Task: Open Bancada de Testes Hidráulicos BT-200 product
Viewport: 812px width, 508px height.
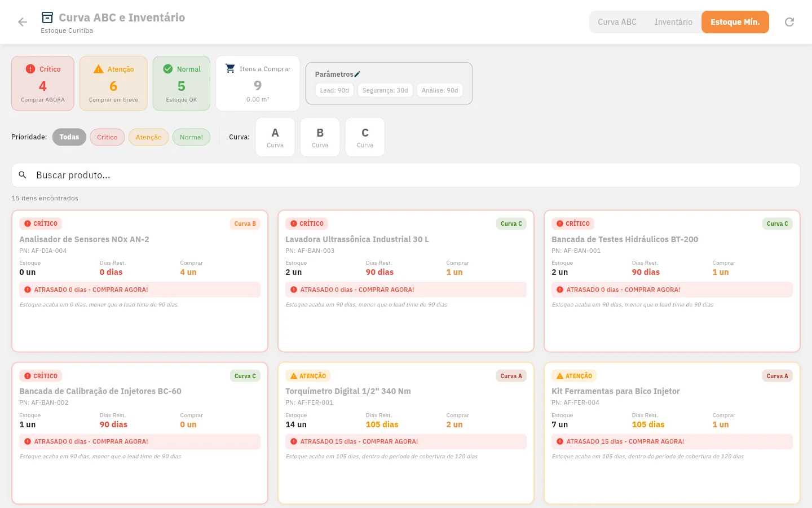Action: coord(672,281)
